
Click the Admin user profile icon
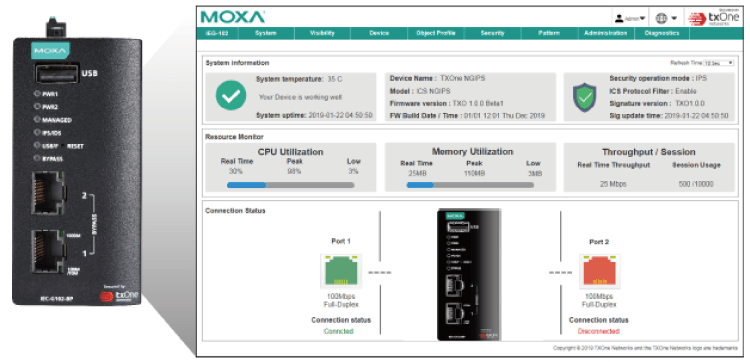tap(619, 18)
